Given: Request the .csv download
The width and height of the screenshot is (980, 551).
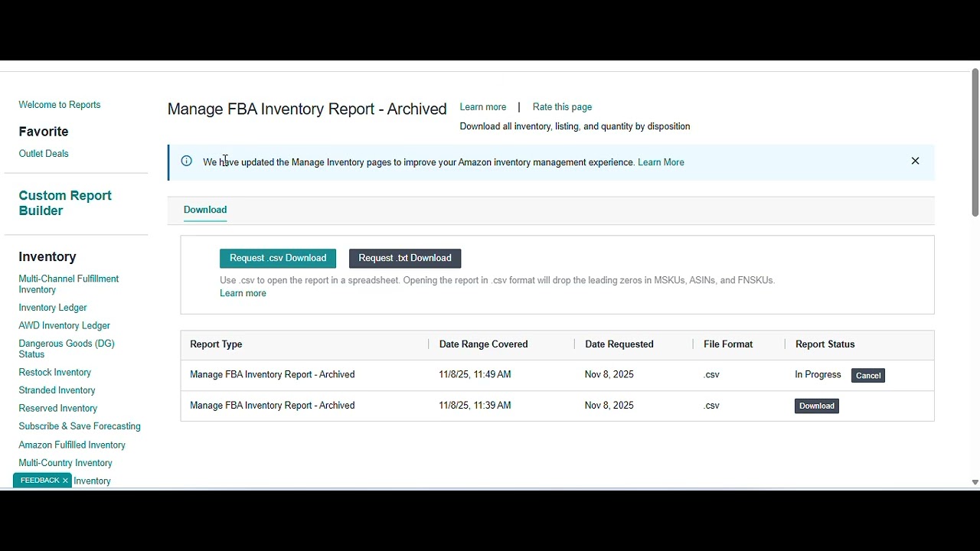Looking at the screenshot, I should [x=278, y=259].
